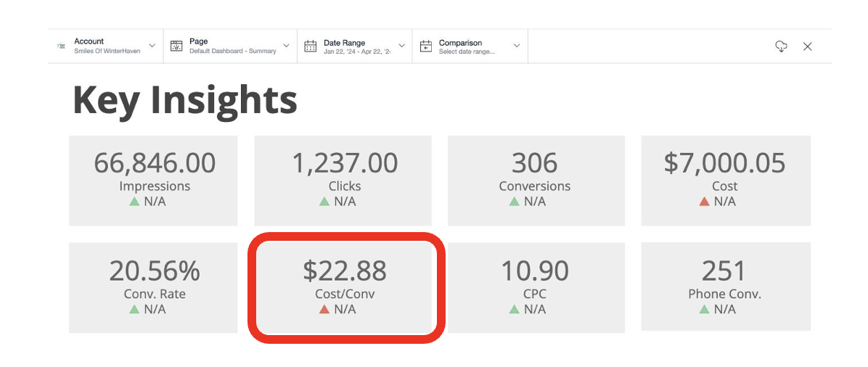Click the Phone Conv. card
The width and height of the screenshot is (868, 367).
724,287
